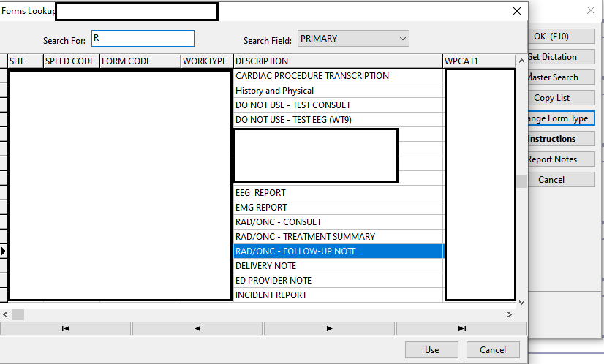This screenshot has width=604, height=364.
Task: Select EMG REPORT row
Action: [339, 208]
